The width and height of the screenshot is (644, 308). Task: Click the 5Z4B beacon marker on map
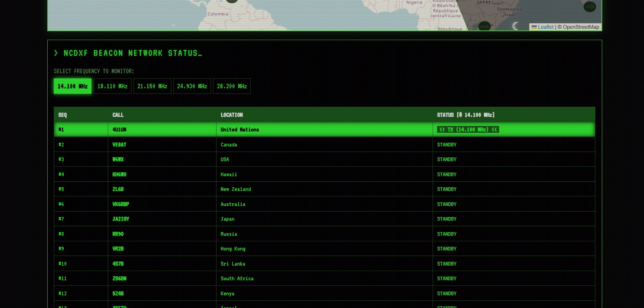coord(484,26)
